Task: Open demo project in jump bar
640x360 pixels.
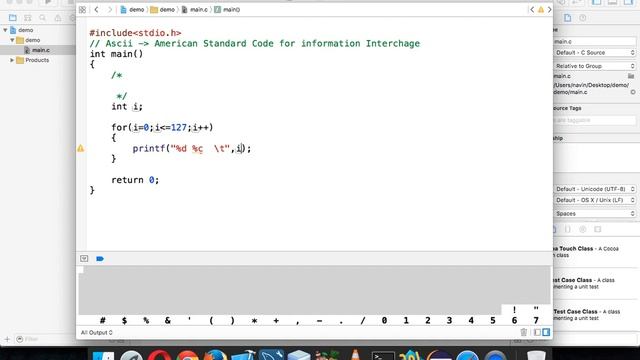Action: click(132, 9)
